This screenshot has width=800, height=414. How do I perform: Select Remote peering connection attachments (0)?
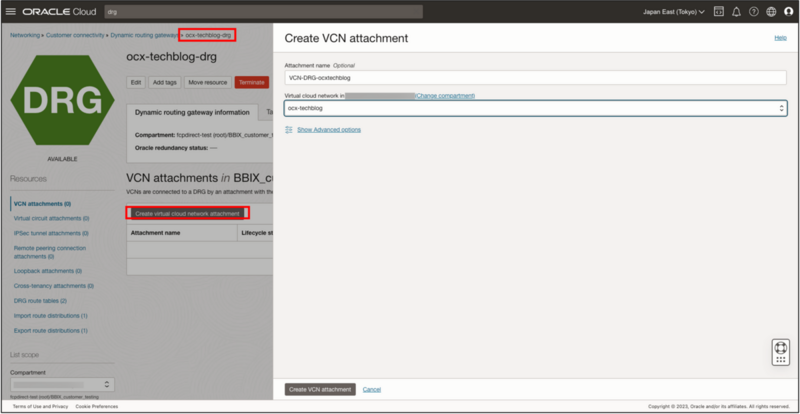[50, 252]
